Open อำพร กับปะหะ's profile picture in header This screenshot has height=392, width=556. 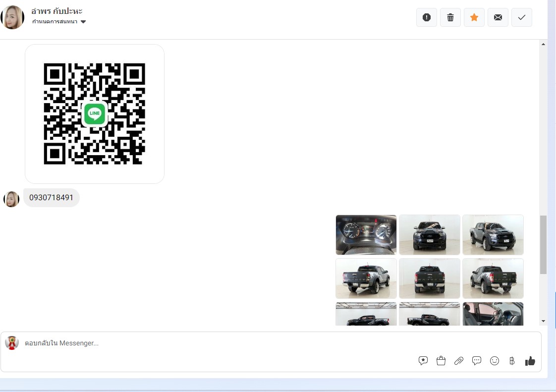point(12,17)
